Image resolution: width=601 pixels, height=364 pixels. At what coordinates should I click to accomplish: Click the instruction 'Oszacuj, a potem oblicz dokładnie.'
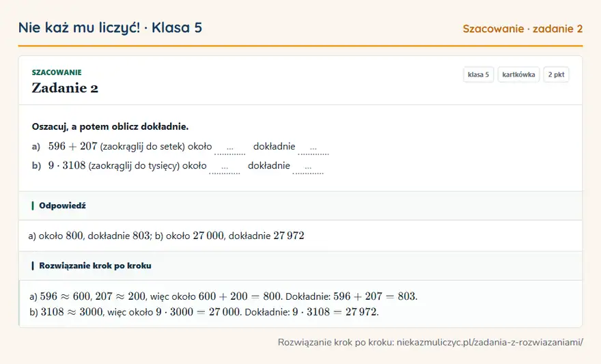click(x=110, y=126)
